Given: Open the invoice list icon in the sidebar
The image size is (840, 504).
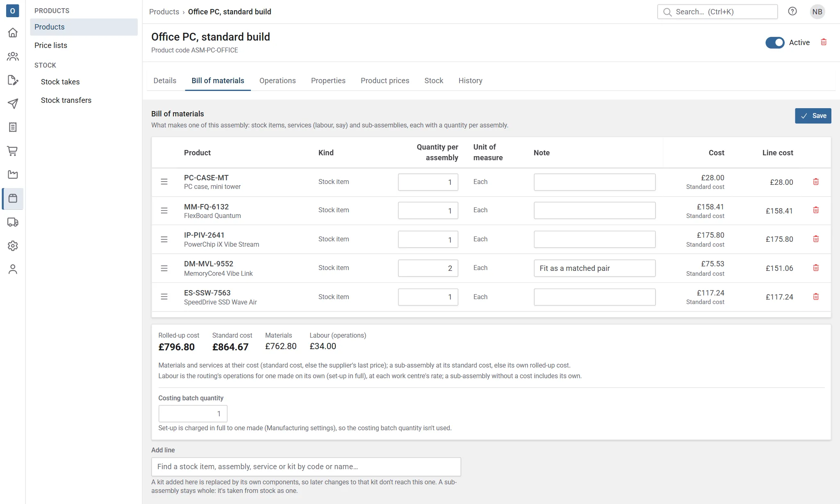Looking at the screenshot, I should [x=13, y=127].
